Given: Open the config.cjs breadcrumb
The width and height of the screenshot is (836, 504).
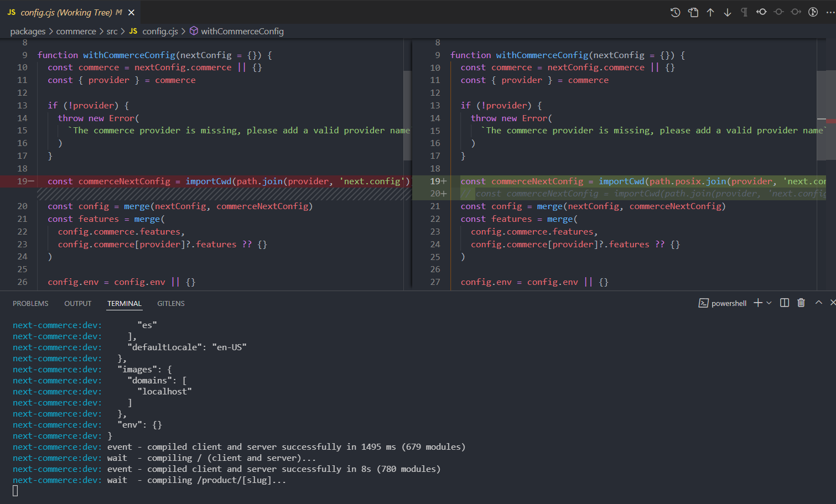Looking at the screenshot, I should click(x=160, y=32).
